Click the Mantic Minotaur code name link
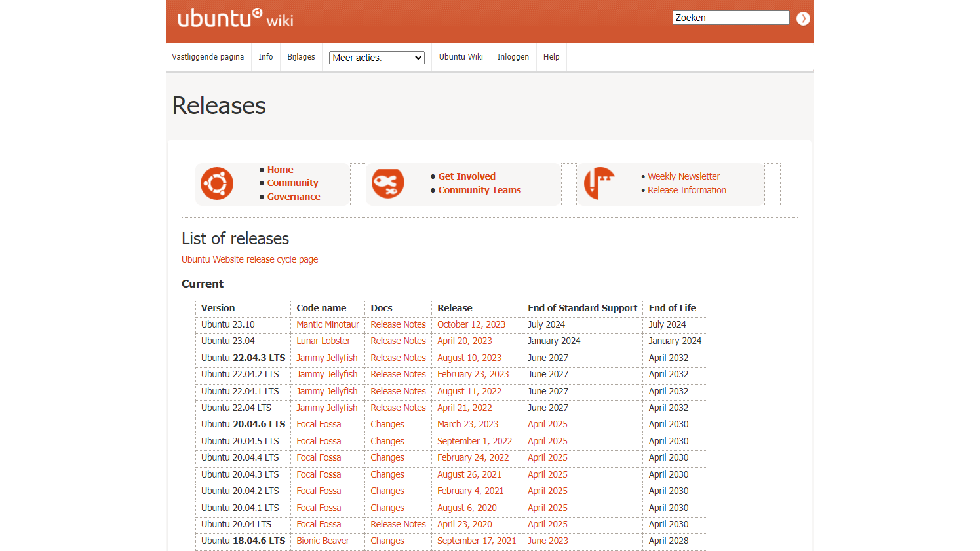The width and height of the screenshot is (980, 551). point(328,324)
